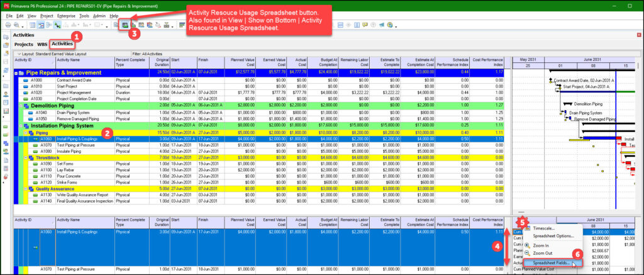Screen dimensions: 644x275
Task: Sort by the Activity Name column header
Action: point(85,62)
